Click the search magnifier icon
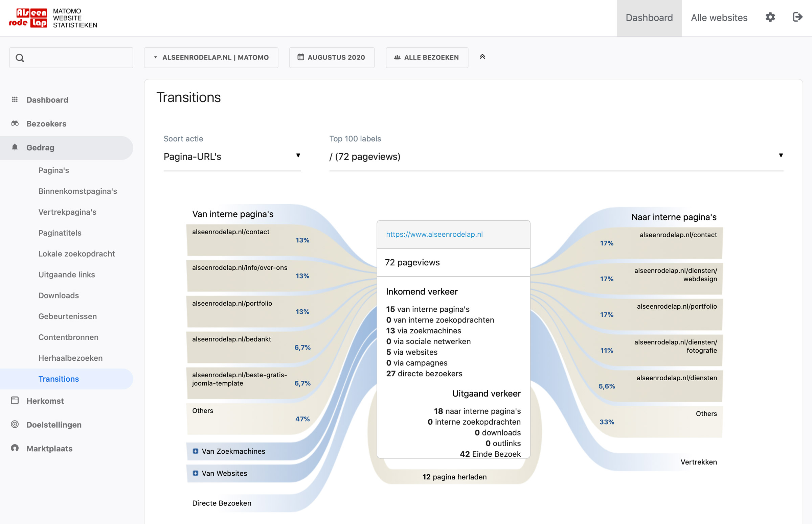Screen dimensions: 812x524 point(20,58)
